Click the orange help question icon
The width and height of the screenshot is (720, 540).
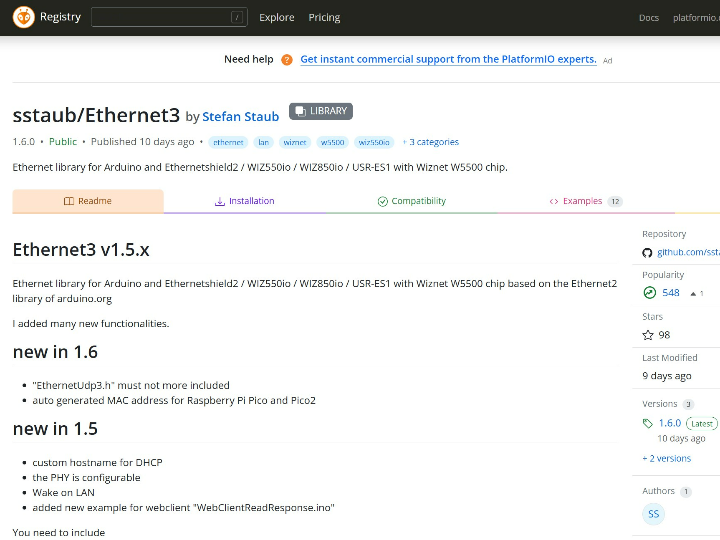pyautogui.click(x=287, y=60)
